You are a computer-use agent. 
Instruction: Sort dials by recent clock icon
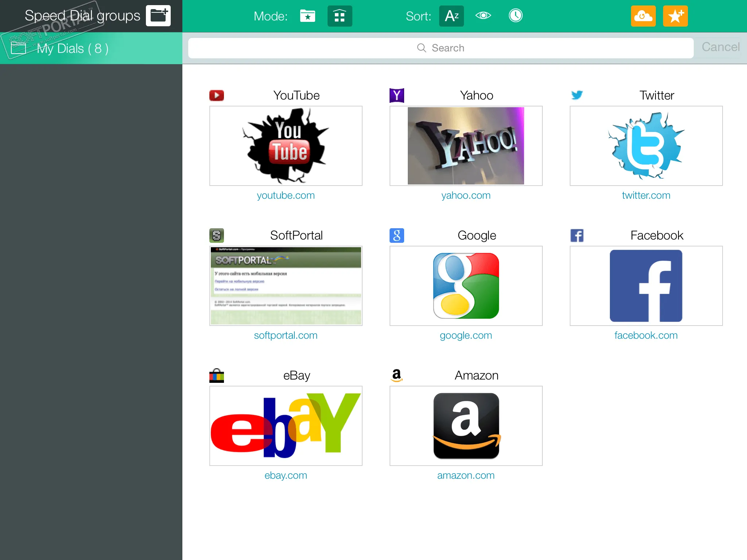[515, 16]
